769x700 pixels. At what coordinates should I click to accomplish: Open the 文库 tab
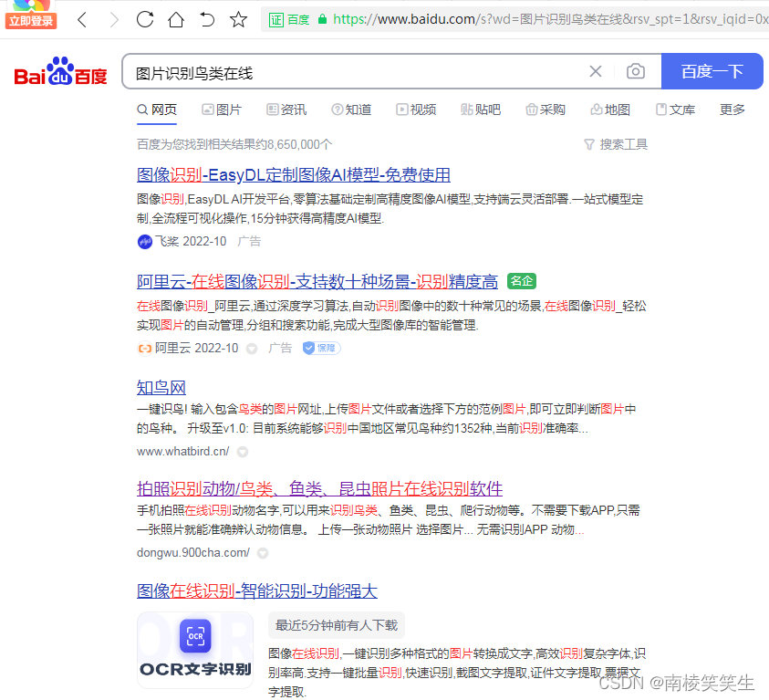[675, 110]
